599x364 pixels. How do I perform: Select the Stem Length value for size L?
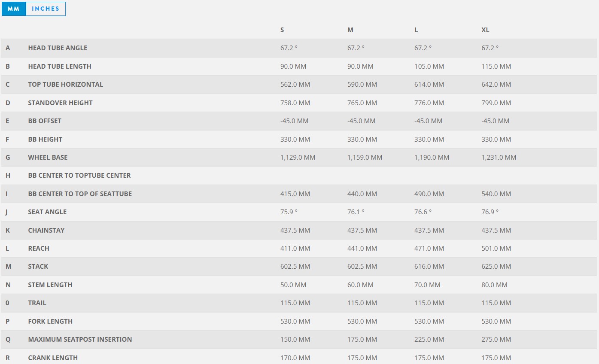click(427, 285)
